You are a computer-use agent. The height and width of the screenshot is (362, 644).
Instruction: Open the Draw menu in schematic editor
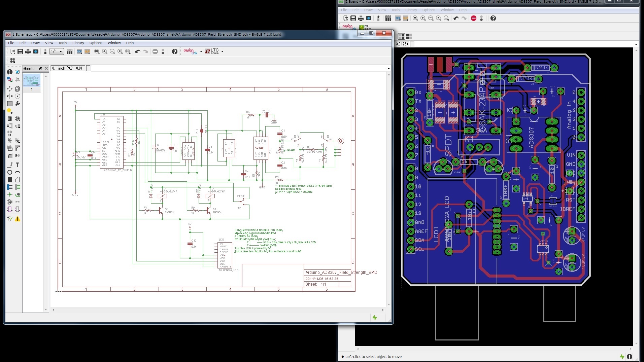(35, 43)
